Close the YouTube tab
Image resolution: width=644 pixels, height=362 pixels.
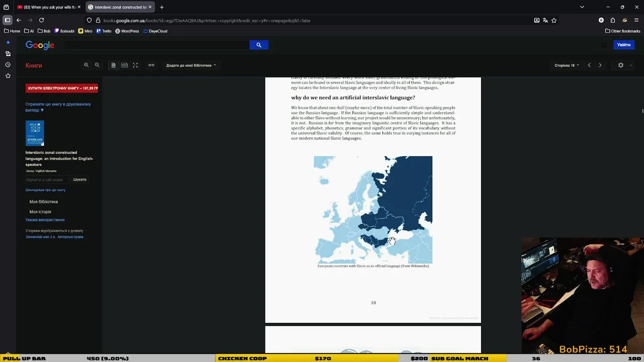point(79,7)
